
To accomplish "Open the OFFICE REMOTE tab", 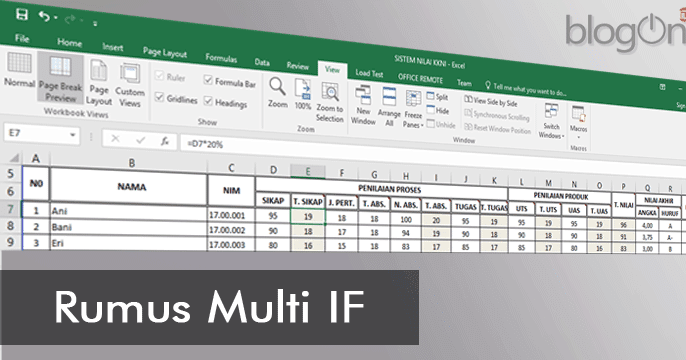I will click(420, 78).
